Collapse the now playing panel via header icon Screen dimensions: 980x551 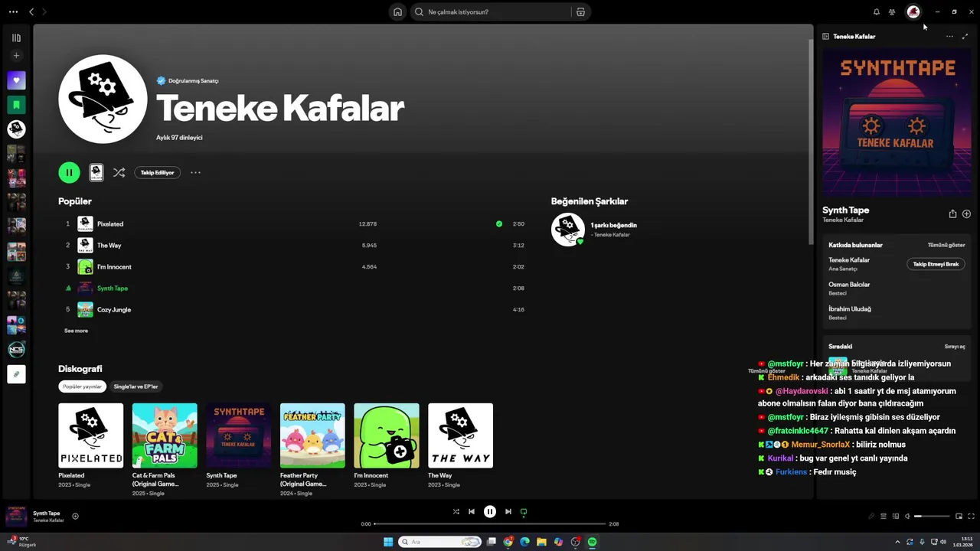click(825, 36)
